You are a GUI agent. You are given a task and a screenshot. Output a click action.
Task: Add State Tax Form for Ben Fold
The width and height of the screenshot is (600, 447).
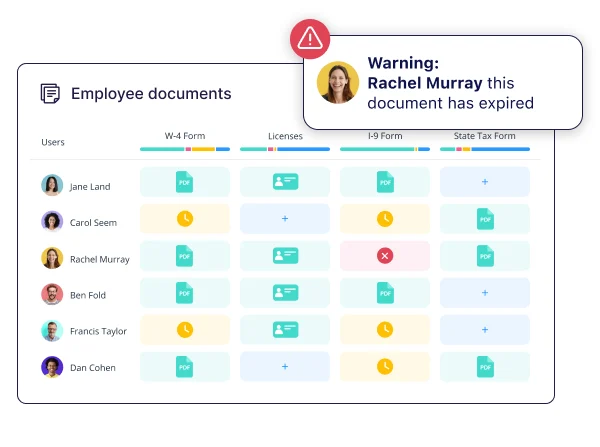[x=485, y=293]
